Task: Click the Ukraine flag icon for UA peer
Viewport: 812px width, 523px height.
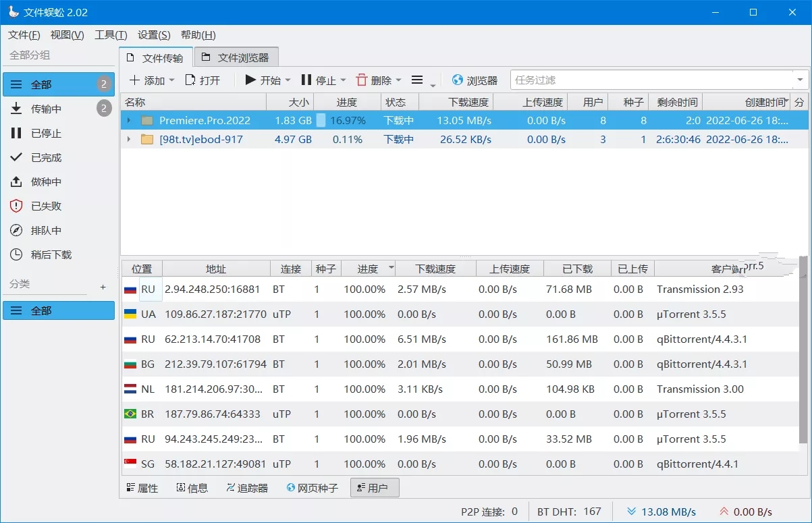Action: [x=130, y=314]
